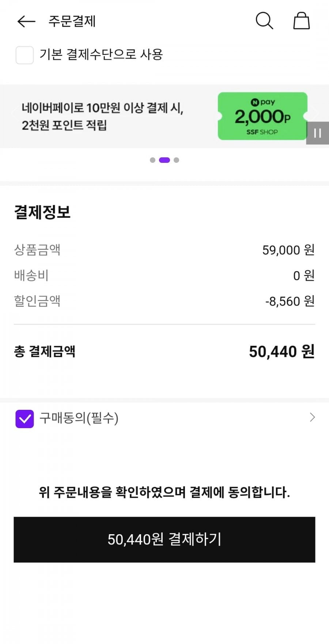Image resolution: width=329 pixels, height=644 pixels.
Task: Jump to the first banner dot
Action: pyautogui.click(x=152, y=160)
